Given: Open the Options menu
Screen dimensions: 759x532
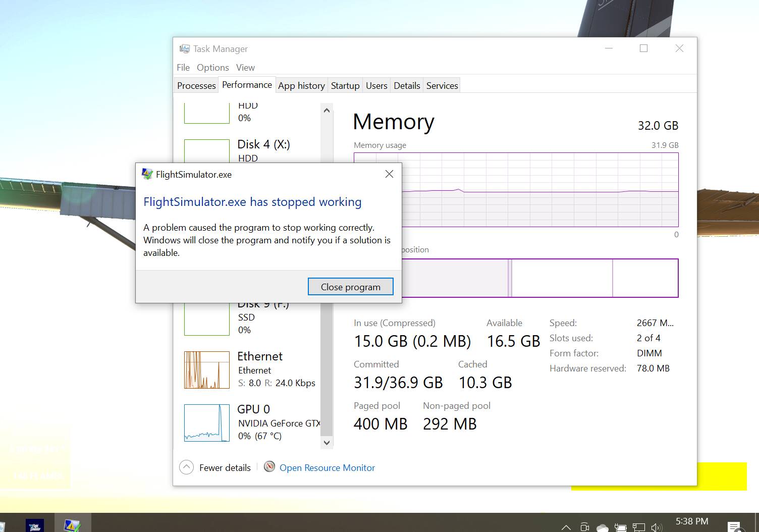Looking at the screenshot, I should coord(213,68).
